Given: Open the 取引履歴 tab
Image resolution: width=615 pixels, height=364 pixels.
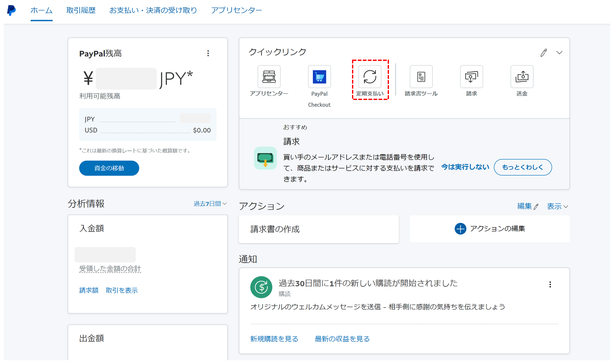Looking at the screenshot, I should [81, 10].
